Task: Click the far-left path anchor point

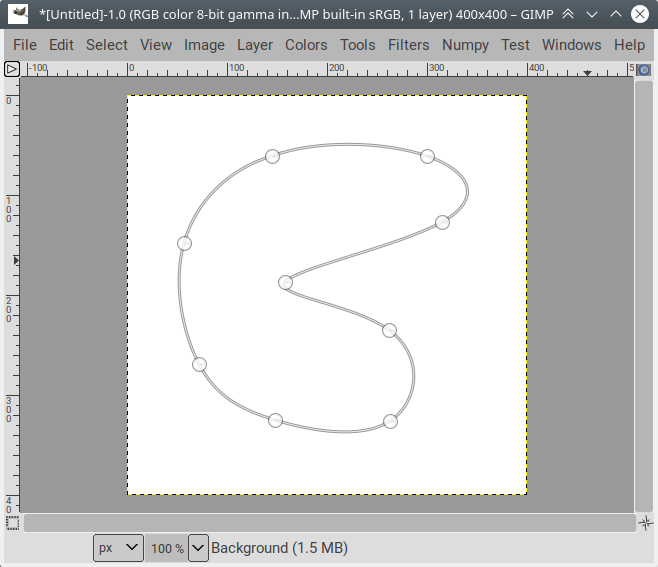Action: [x=184, y=243]
